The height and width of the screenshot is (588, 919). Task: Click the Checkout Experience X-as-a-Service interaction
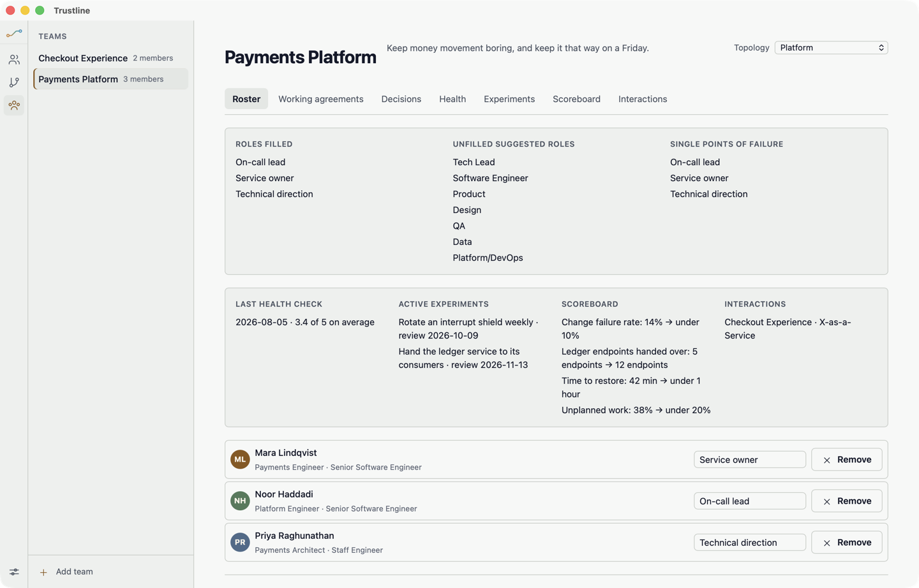click(x=788, y=328)
